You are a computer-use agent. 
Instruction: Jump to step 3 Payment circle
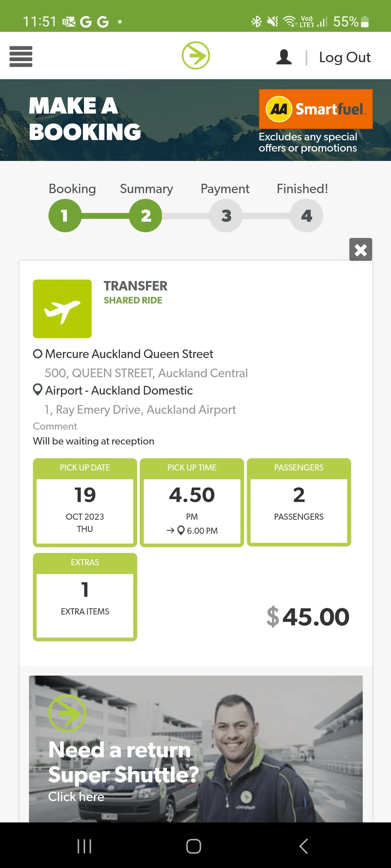click(x=226, y=216)
